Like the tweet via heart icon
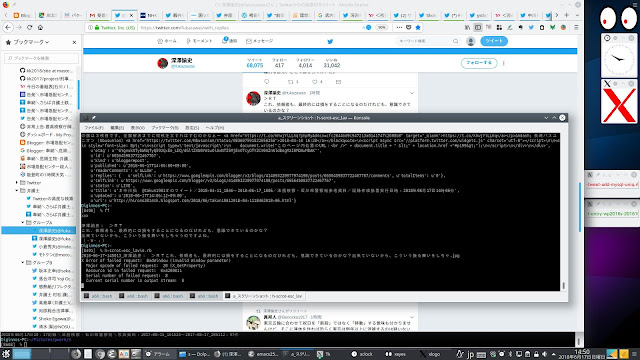Image resolution: width=640 pixels, height=360 pixels. (x=314, y=82)
